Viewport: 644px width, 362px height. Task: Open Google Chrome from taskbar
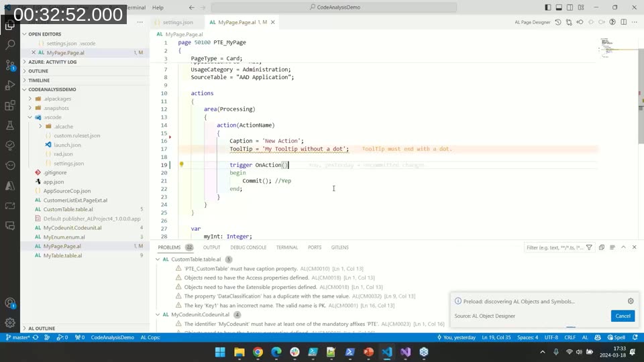tap(258, 352)
